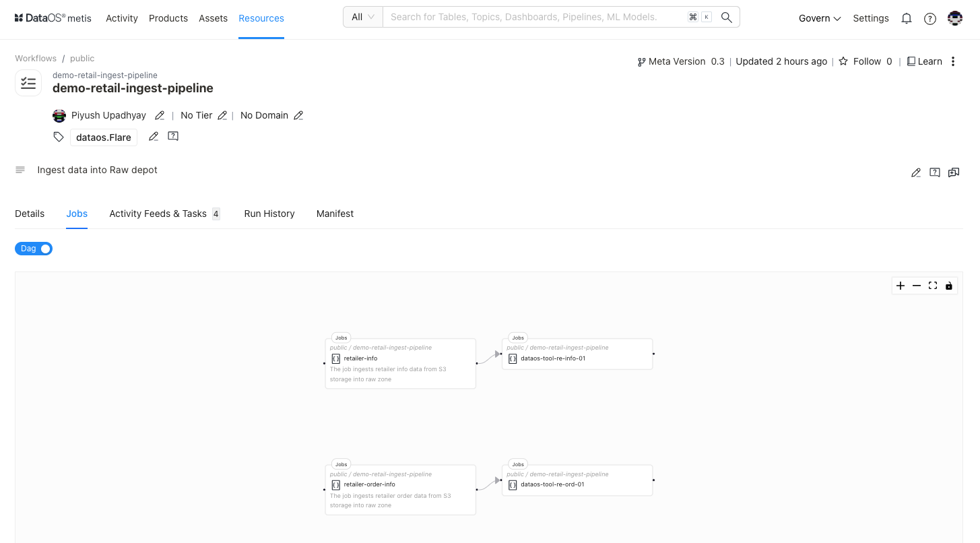This screenshot has height=543, width=980.
Task: Click the Follow button
Action: pos(865,61)
